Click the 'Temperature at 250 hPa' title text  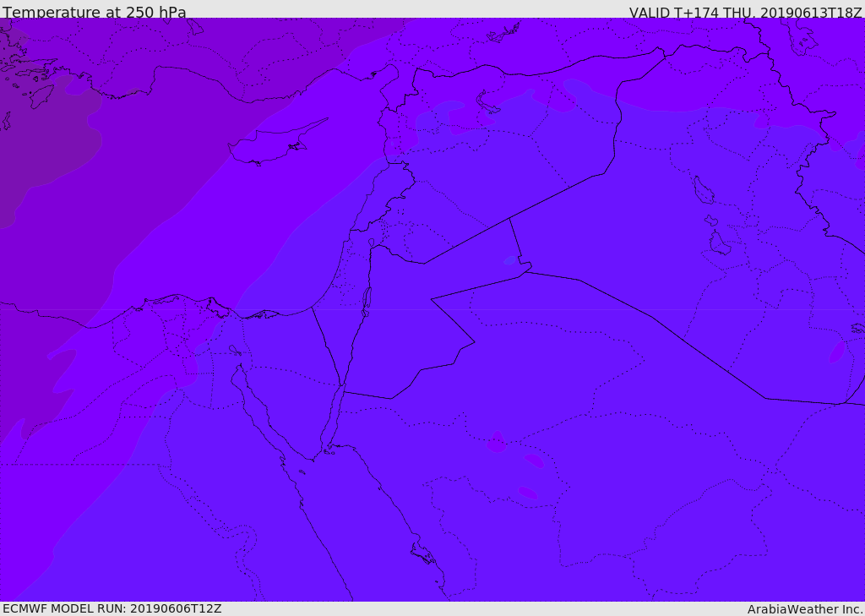[95, 12]
